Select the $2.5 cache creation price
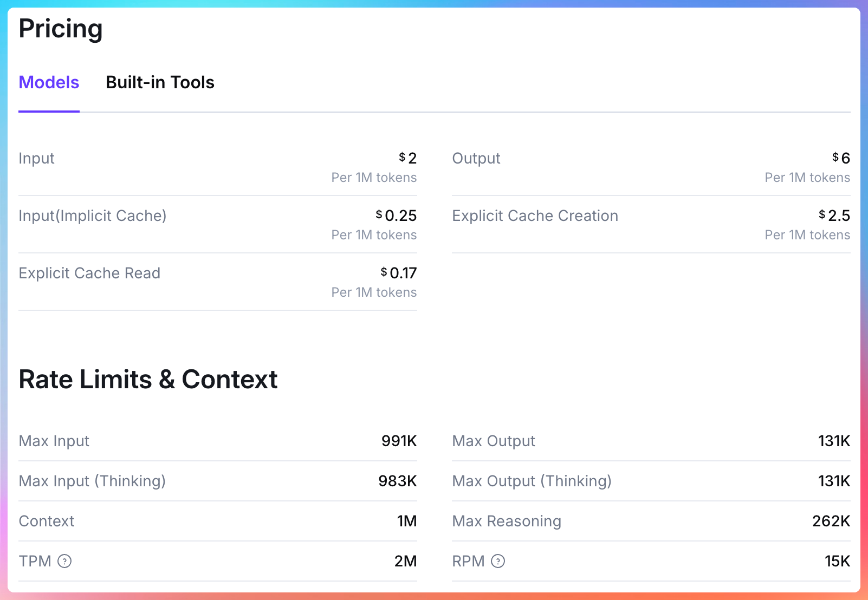This screenshot has height=600, width=868. tap(834, 216)
